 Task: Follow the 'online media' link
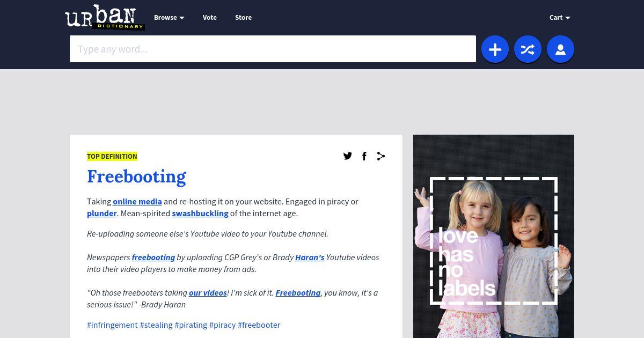137,201
